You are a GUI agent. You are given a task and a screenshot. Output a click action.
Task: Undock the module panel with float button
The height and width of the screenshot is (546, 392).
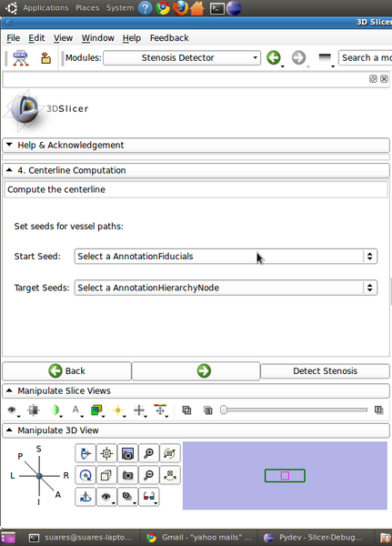[373, 78]
